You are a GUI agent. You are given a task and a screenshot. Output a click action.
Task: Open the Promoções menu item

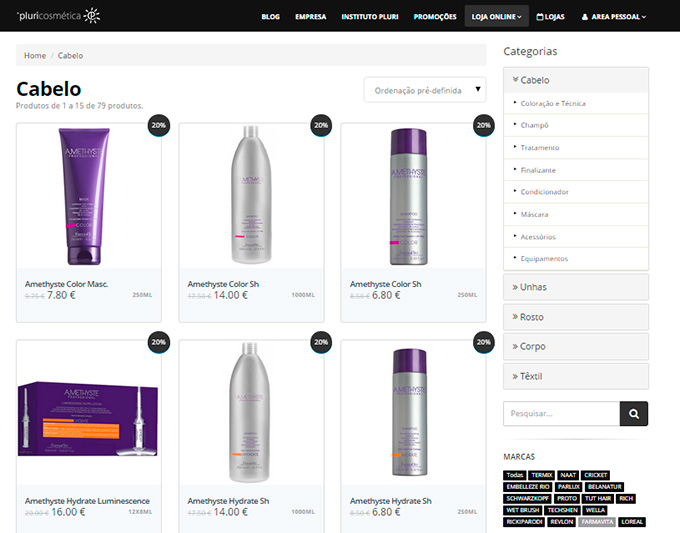pos(435,16)
